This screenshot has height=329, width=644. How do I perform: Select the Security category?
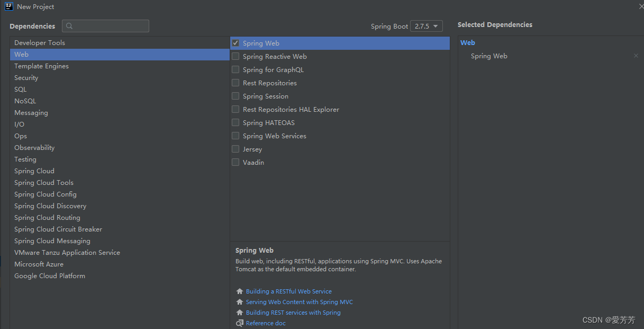point(26,77)
